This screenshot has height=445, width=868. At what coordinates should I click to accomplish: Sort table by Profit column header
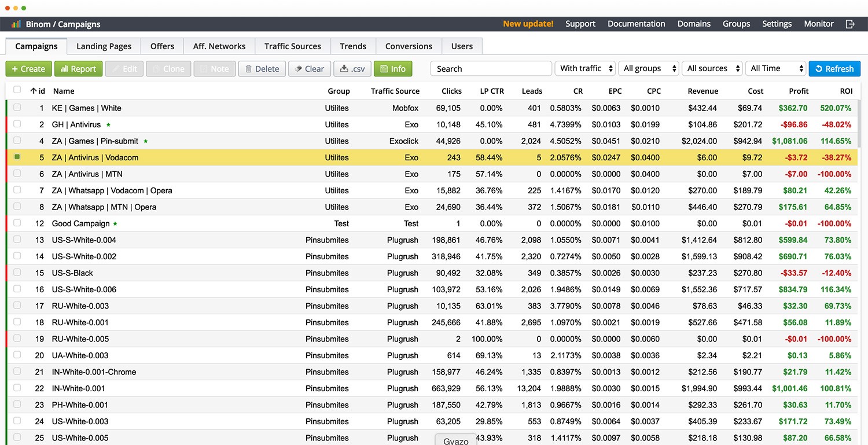click(799, 91)
